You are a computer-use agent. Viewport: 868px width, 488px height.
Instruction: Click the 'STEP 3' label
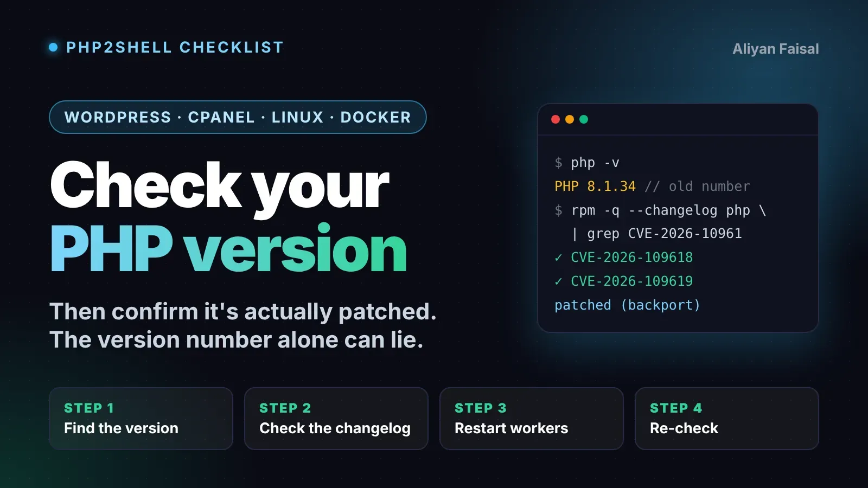(481, 408)
